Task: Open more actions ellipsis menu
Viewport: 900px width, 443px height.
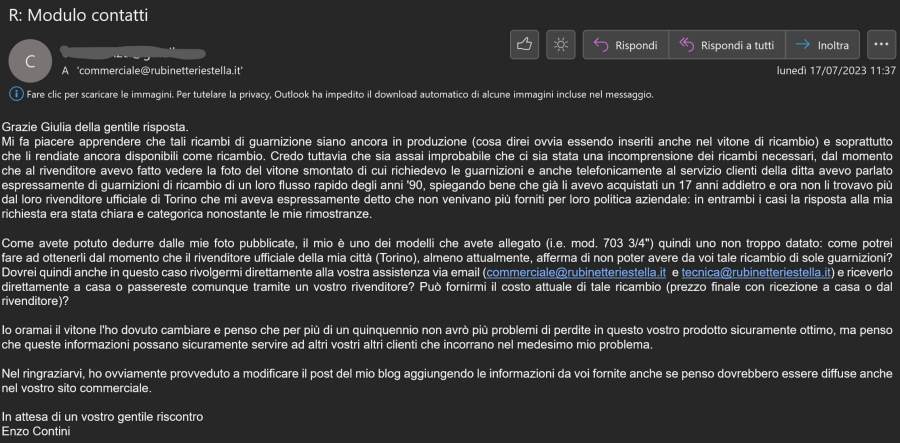Action: [x=881, y=45]
